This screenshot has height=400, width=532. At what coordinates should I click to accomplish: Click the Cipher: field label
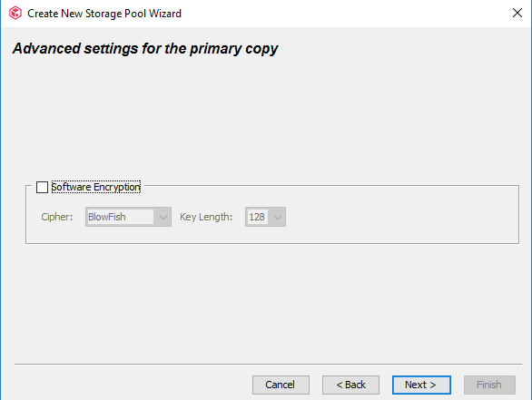pyautogui.click(x=57, y=217)
